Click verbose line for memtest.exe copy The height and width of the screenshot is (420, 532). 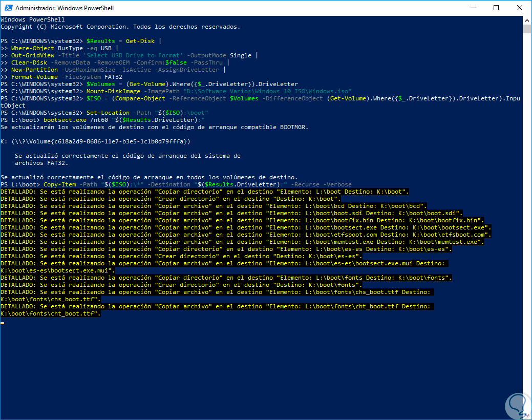pos(243,242)
